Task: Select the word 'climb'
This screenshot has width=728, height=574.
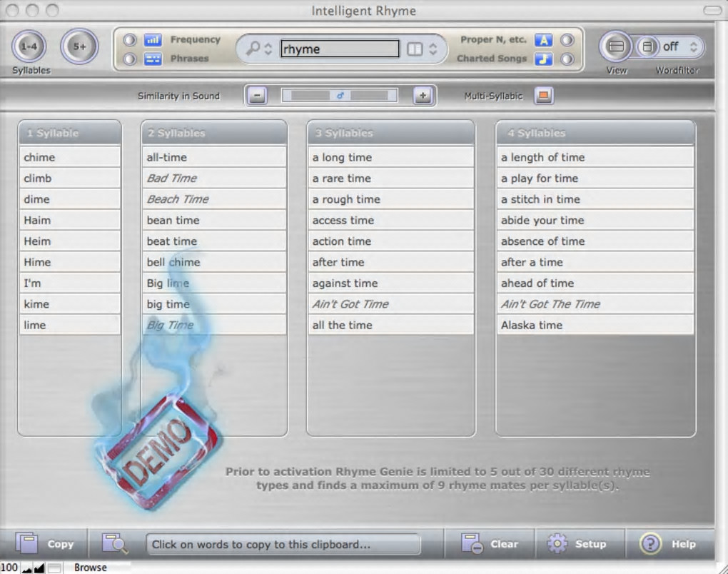Action: [70, 178]
